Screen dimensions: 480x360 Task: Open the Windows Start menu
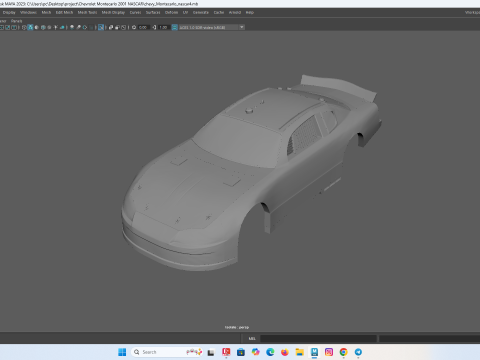[x=122, y=352]
